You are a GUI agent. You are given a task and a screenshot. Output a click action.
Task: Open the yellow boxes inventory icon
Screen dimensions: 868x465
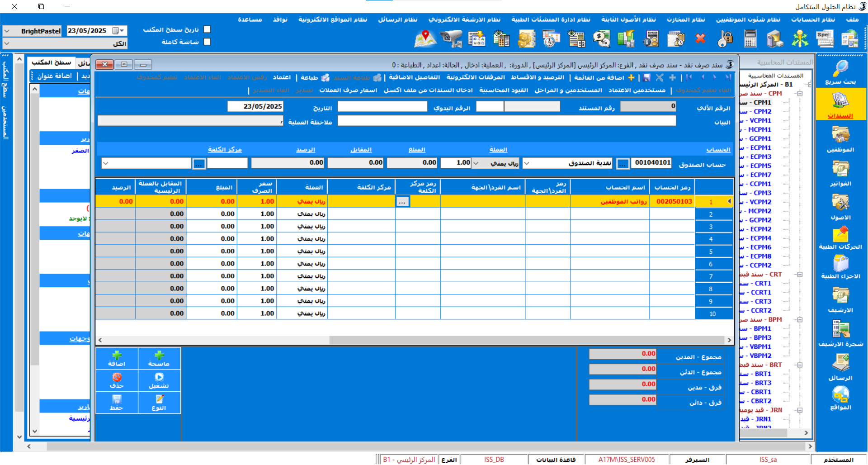point(526,39)
